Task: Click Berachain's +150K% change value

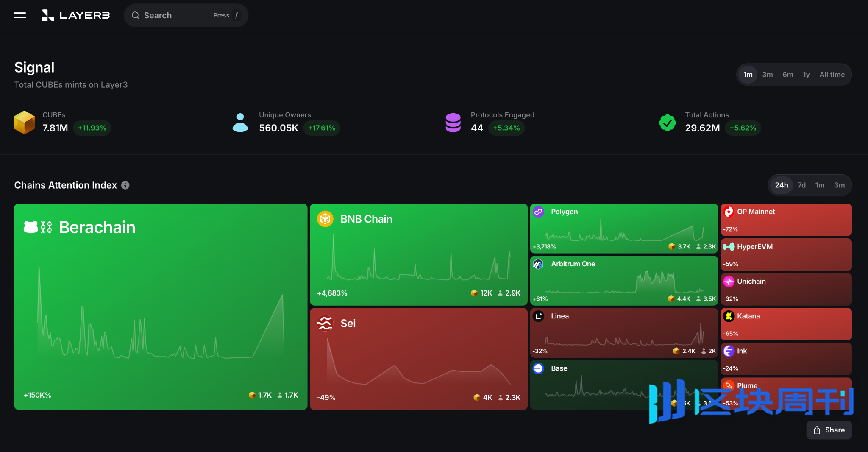Action: click(37, 395)
